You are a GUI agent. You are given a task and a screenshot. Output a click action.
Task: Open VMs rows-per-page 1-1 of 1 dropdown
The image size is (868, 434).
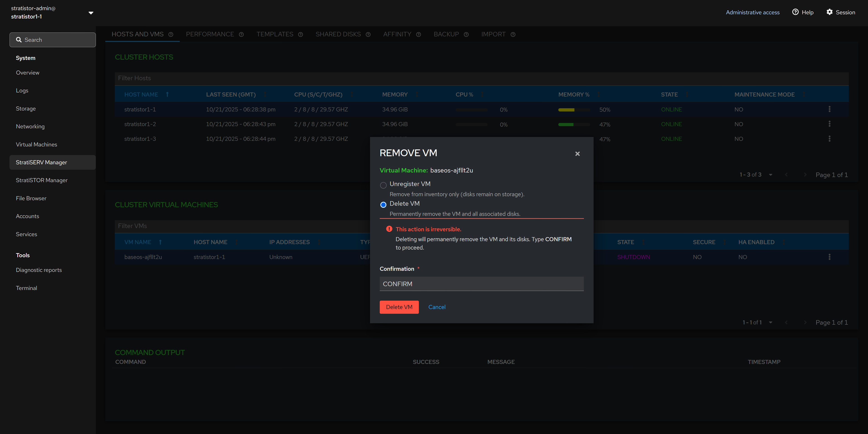pos(770,323)
